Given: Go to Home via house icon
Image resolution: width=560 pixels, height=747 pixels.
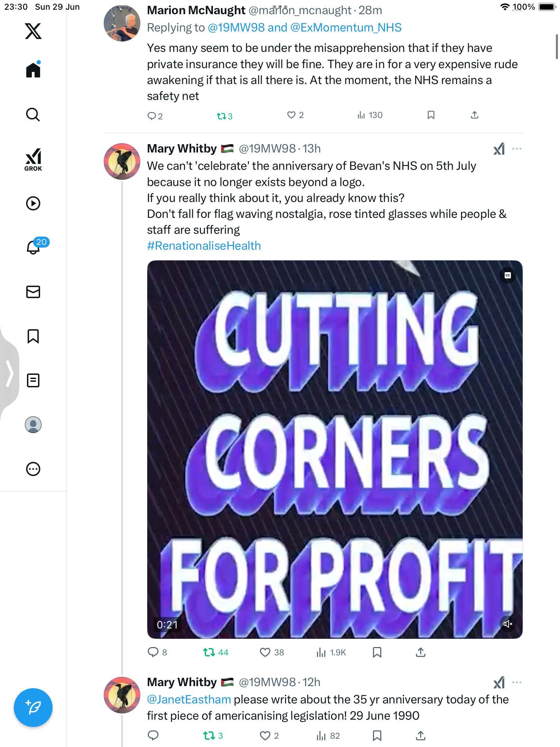Looking at the screenshot, I should click(33, 70).
